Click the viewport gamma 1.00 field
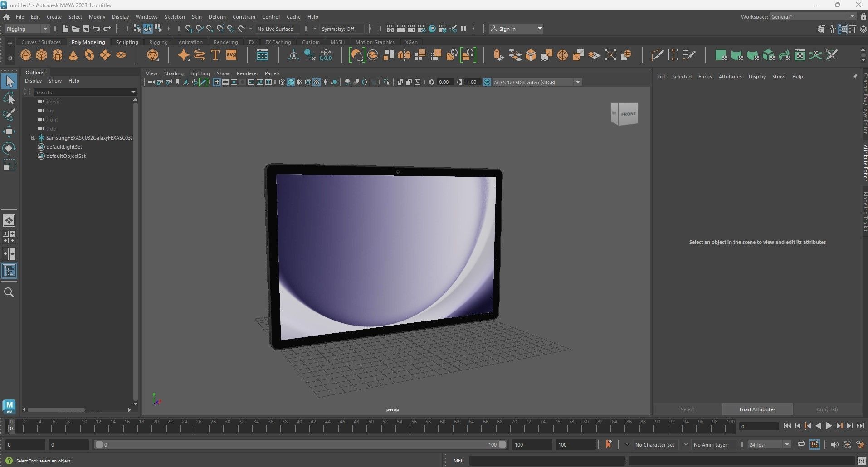Screen dimensions: 868x467 click(x=472, y=82)
